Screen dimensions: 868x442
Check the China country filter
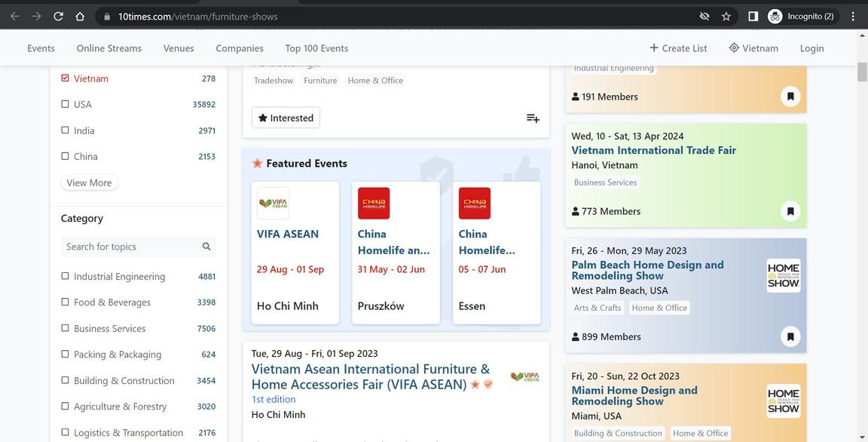click(x=66, y=156)
